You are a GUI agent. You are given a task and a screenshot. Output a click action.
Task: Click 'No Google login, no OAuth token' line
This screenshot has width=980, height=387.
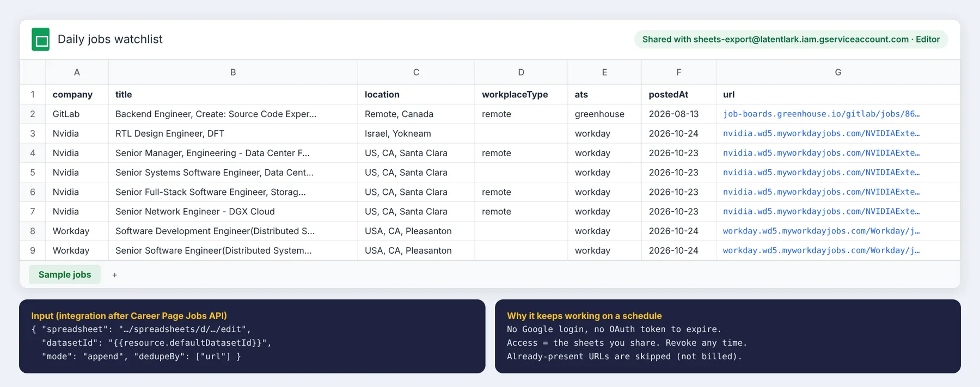pos(614,329)
